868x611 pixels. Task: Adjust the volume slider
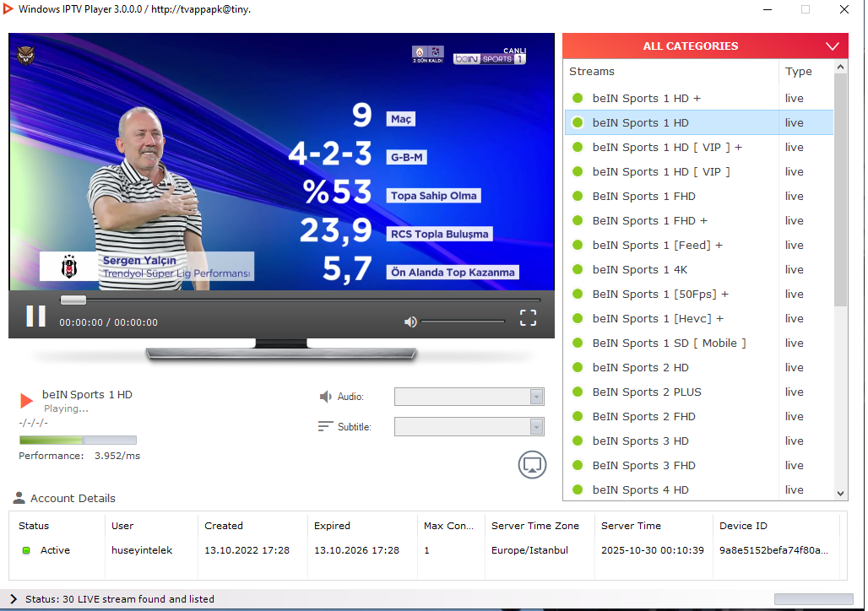462,322
